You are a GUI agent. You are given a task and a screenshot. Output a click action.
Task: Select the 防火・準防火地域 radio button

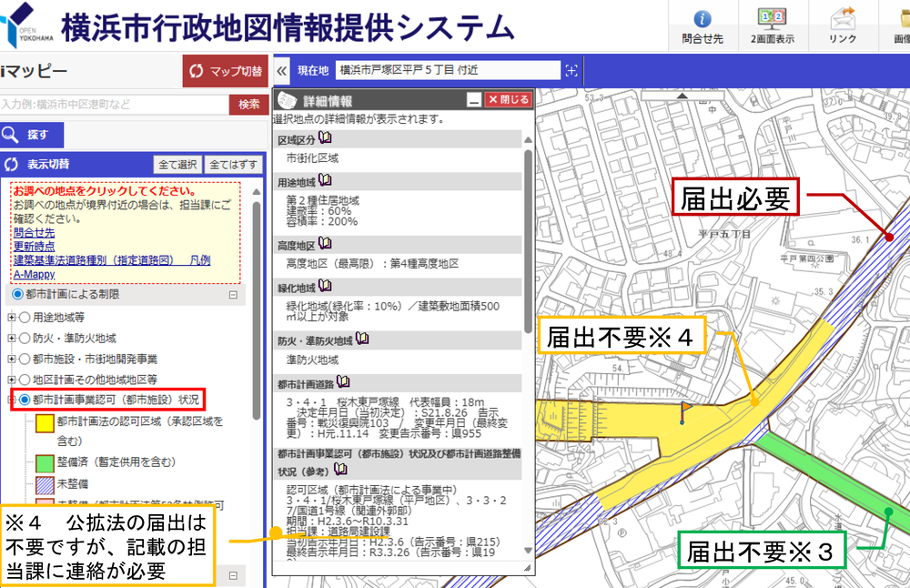coord(25,338)
